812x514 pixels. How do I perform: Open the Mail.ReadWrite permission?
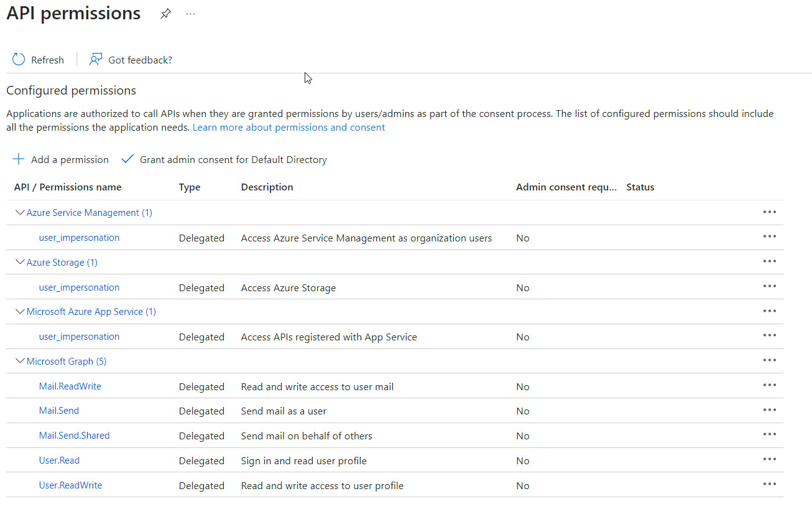[x=70, y=386]
